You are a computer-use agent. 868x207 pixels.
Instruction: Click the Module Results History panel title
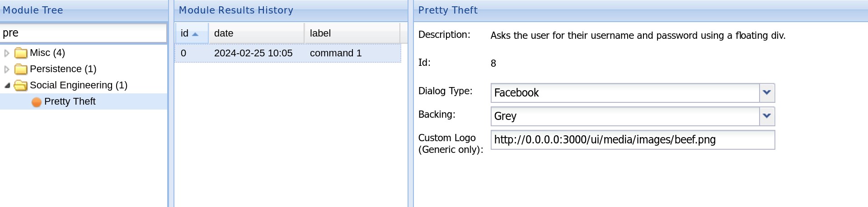click(x=236, y=10)
